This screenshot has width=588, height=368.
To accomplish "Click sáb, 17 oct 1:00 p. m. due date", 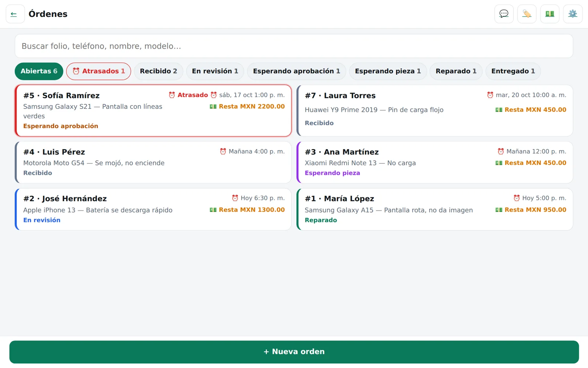I will tap(252, 95).
